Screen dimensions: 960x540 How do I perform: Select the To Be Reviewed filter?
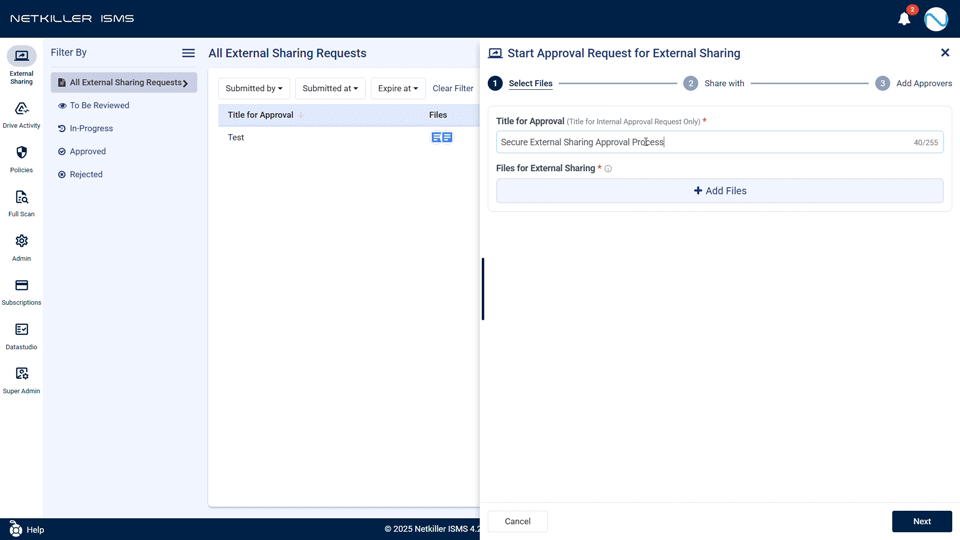coord(99,105)
